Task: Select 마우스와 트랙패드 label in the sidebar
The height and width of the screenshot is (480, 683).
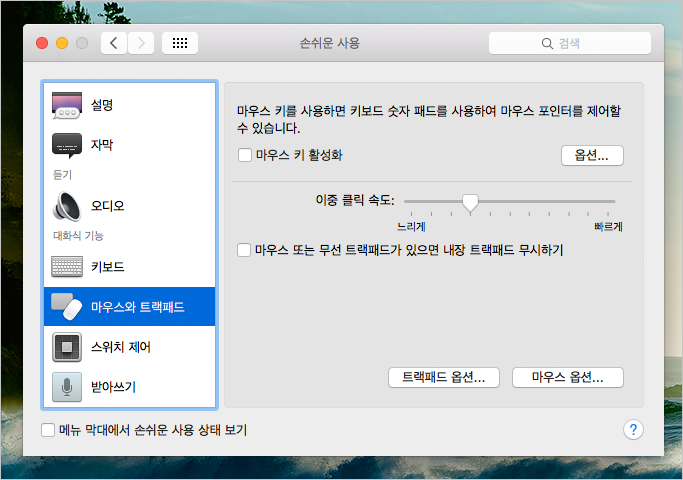Action: (138, 307)
